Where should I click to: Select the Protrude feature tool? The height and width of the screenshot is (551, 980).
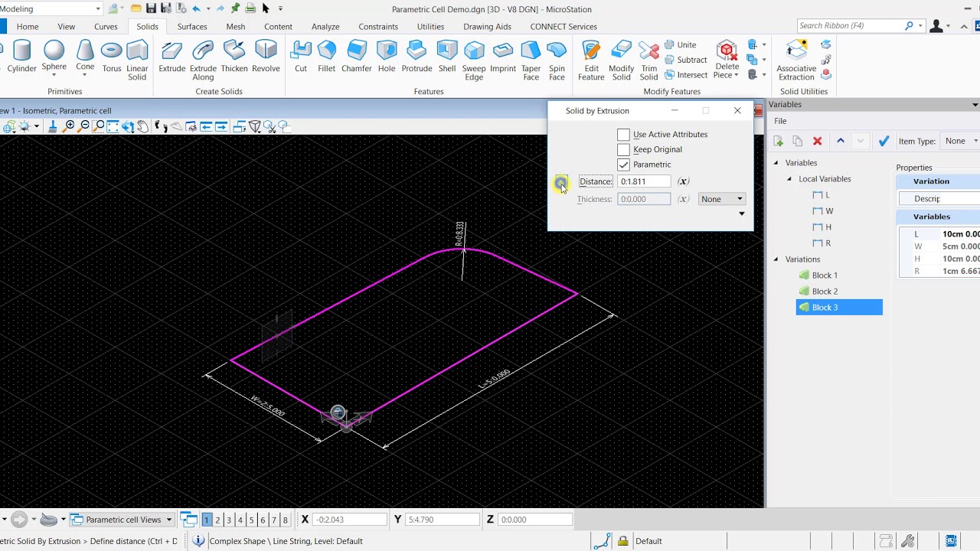416,58
